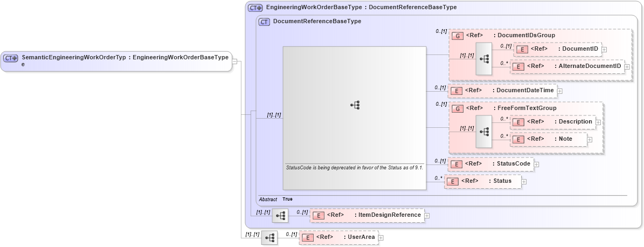Expand the Note element

(590, 140)
